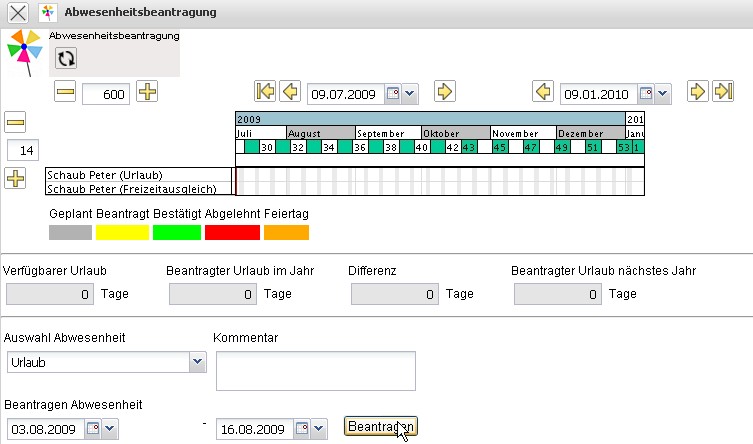
Task: Click the start date field 09.07.2009
Action: (345, 94)
